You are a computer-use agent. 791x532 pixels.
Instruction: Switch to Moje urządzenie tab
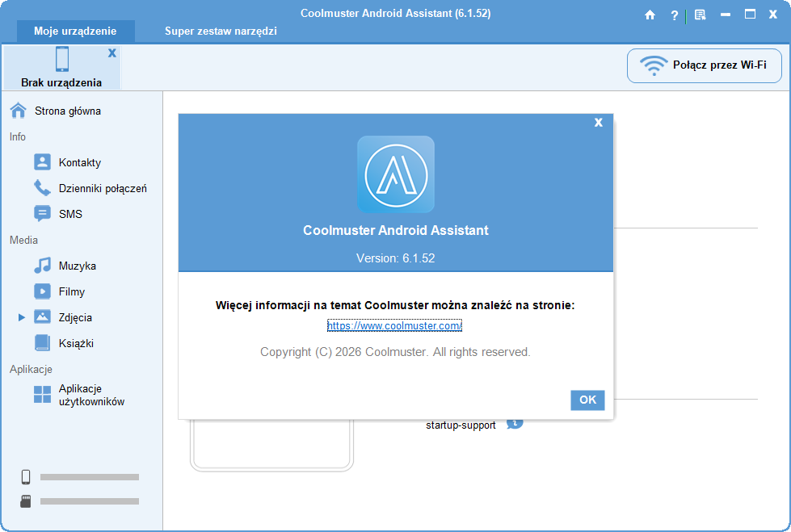click(x=75, y=31)
